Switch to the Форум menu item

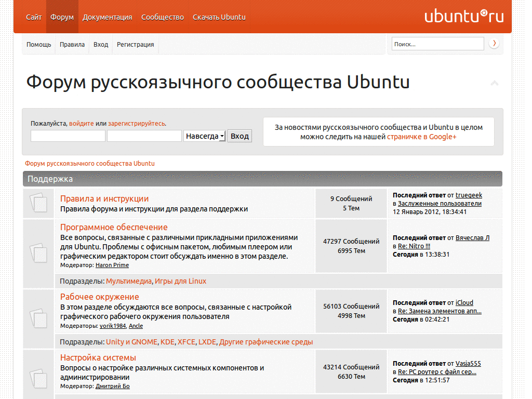point(62,17)
